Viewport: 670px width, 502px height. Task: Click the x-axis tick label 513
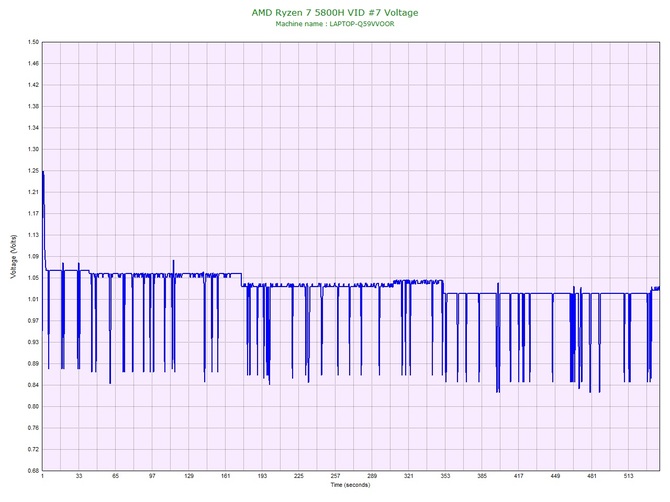[629, 476]
